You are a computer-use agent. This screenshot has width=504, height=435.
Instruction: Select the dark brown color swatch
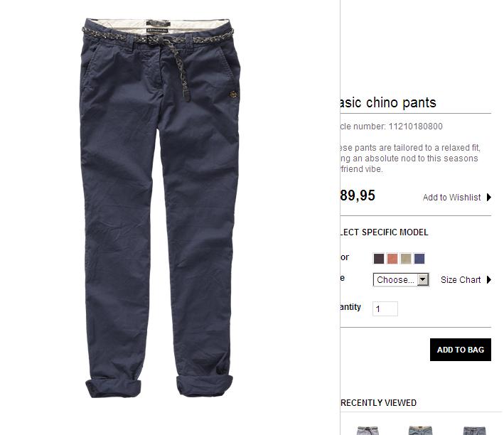click(x=379, y=259)
